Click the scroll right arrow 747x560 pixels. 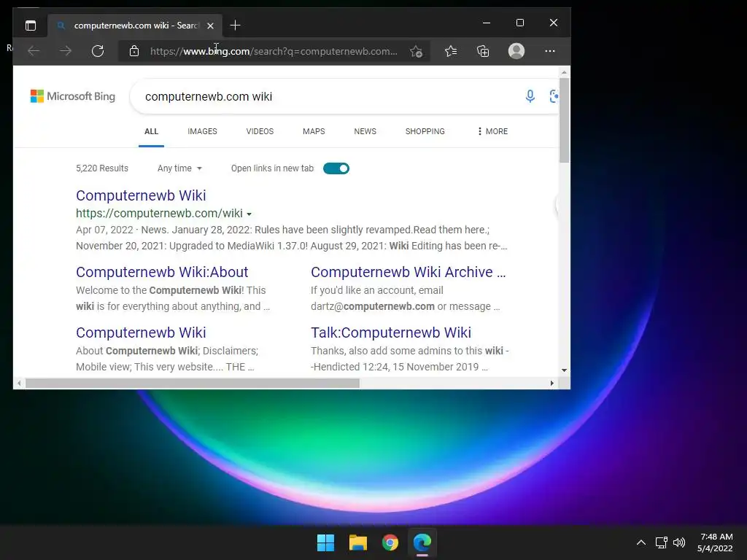(x=551, y=384)
